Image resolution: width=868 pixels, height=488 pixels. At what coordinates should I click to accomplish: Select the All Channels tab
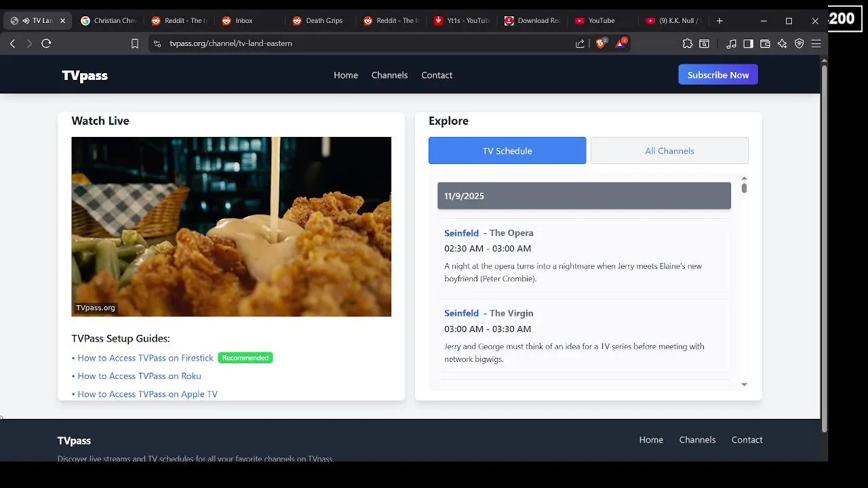[669, 150]
